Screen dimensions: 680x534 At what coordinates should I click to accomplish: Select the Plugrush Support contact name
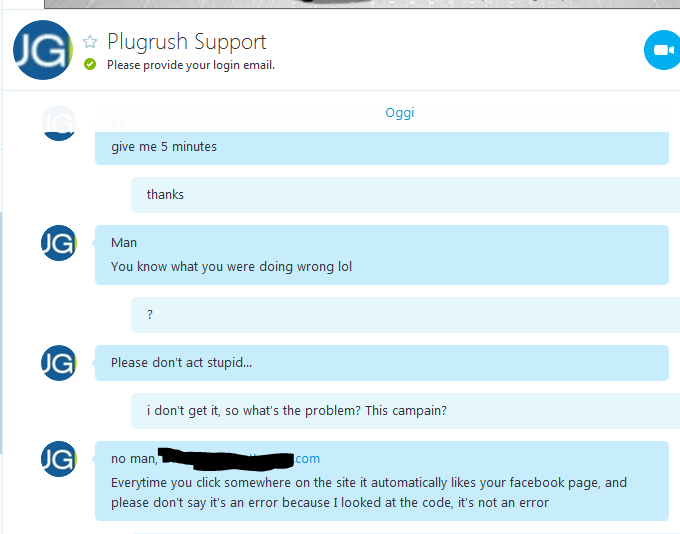(x=186, y=43)
